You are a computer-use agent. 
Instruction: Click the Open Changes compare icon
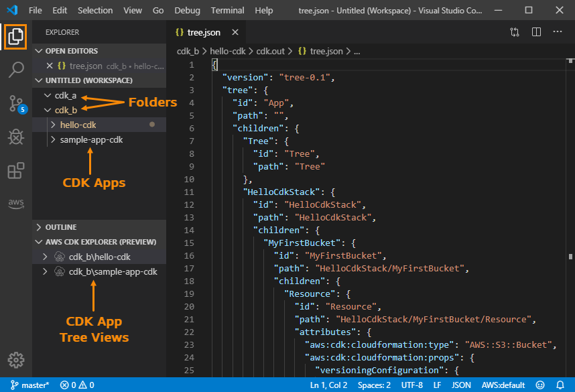pyautogui.click(x=515, y=32)
